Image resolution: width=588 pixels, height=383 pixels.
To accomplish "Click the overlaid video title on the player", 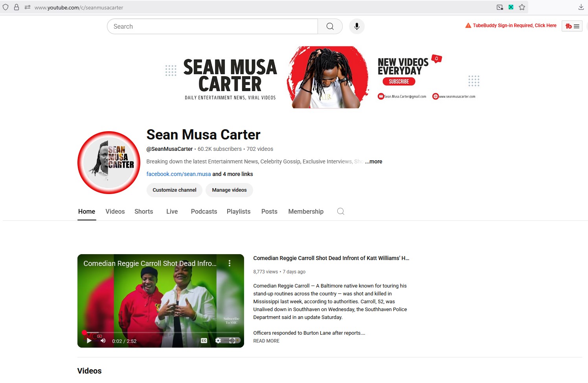I will tap(150, 264).
